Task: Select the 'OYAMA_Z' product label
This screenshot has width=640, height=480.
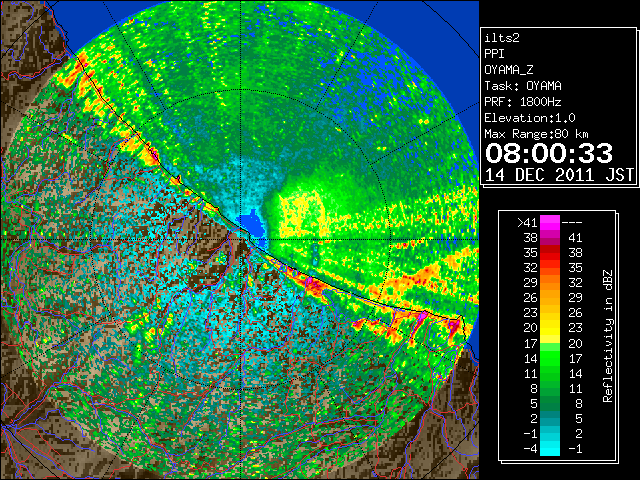Action: (509, 70)
